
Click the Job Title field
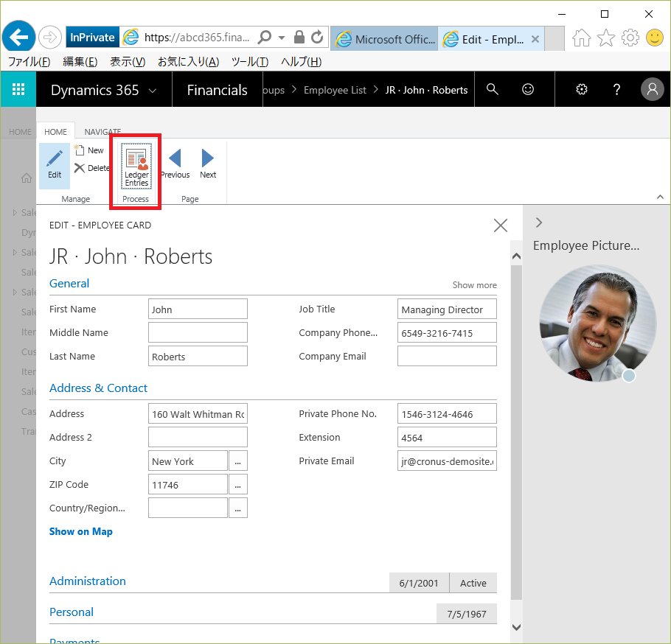[x=447, y=309]
